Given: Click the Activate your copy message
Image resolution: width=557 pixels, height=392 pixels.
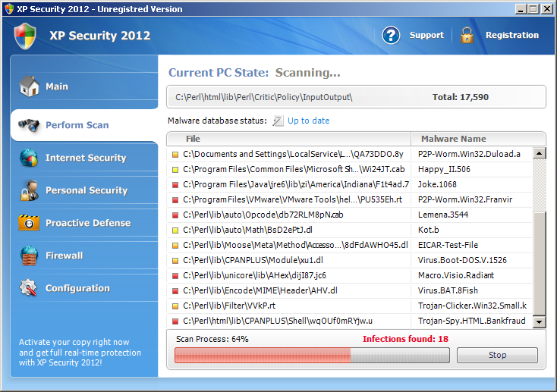Looking at the screenshot, I should 80,353.
